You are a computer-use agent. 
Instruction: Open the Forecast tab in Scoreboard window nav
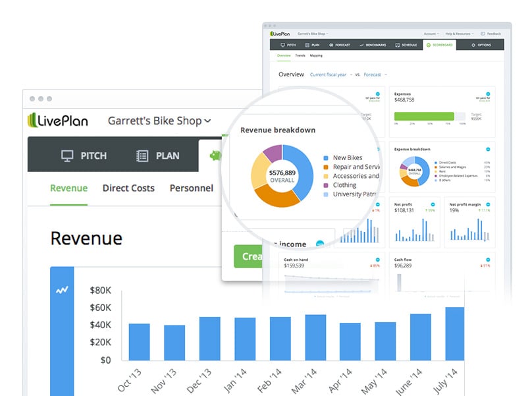[x=340, y=45]
